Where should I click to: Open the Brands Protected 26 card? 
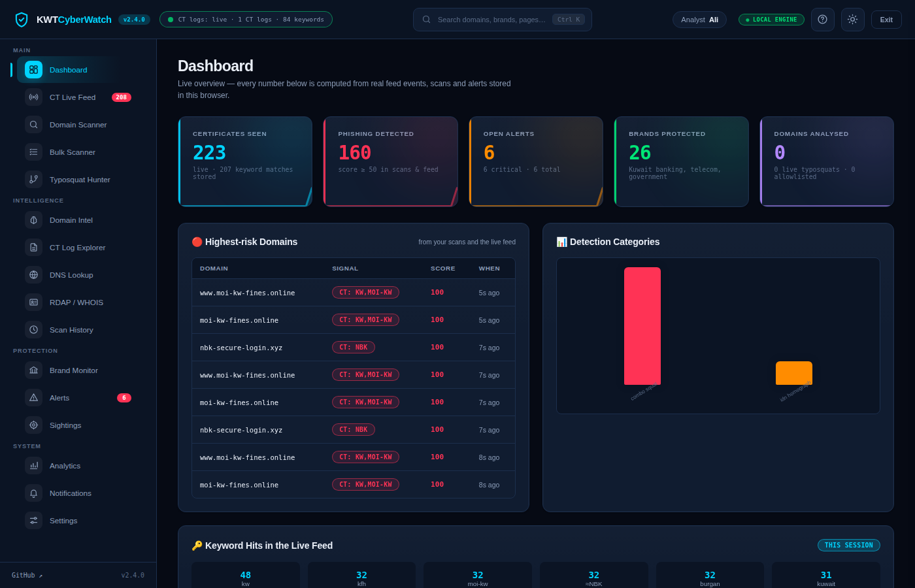pos(681,161)
